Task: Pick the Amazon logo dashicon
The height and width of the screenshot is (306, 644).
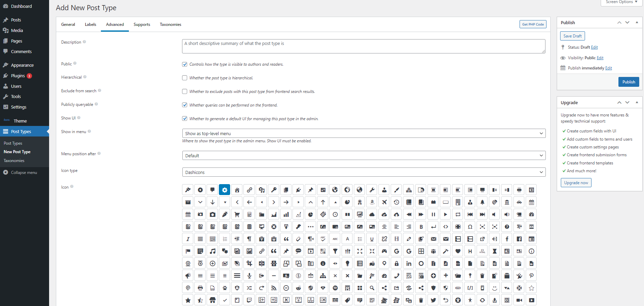Action: coord(372,202)
